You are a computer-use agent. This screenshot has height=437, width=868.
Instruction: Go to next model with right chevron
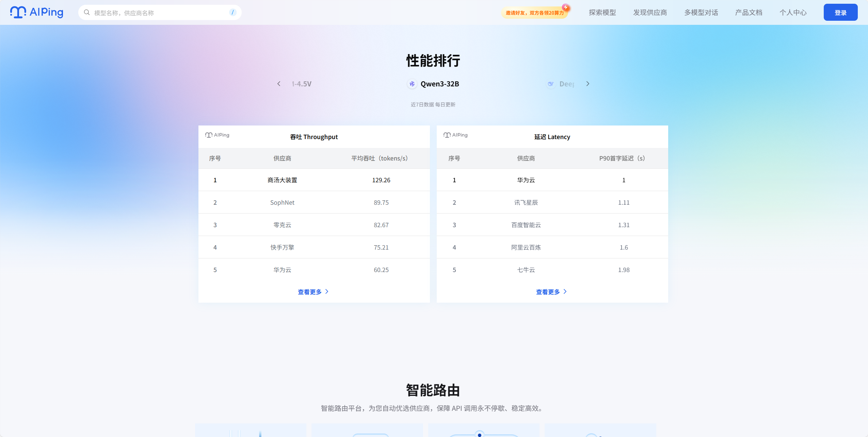point(588,84)
